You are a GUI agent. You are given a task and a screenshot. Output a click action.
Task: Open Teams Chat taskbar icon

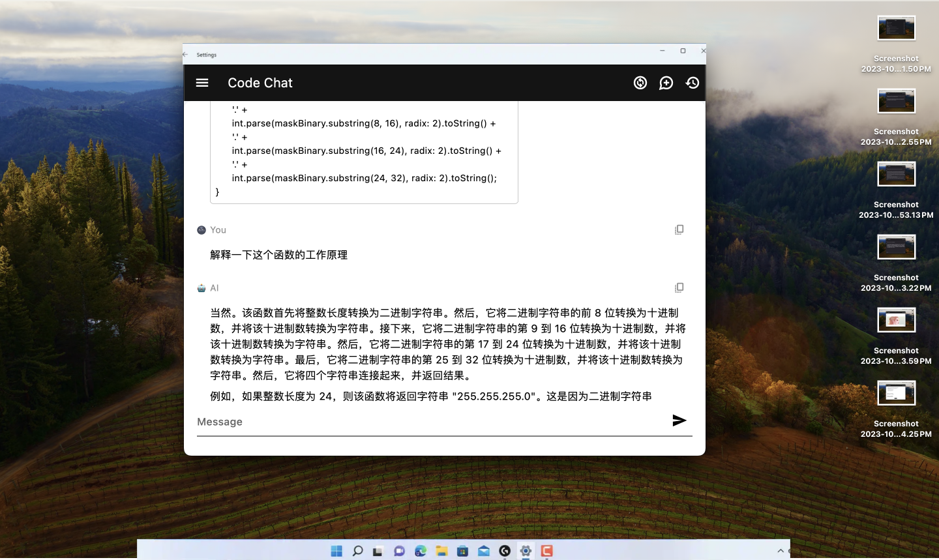click(x=399, y=551)
